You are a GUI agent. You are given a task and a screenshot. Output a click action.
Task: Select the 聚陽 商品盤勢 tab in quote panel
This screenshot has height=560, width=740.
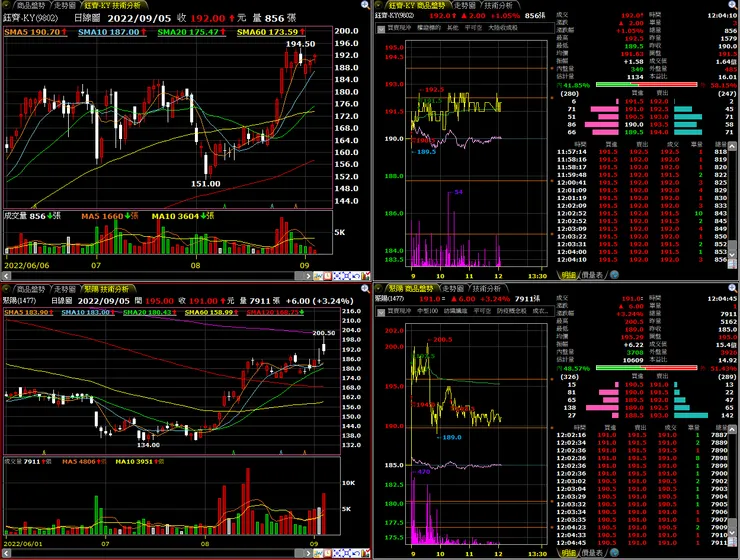(411, 288)
